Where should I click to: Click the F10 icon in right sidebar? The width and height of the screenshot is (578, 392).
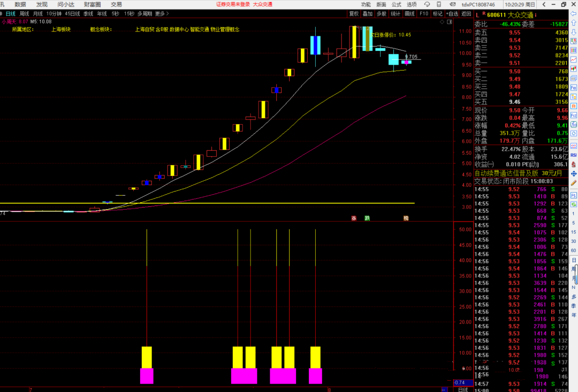(574, 87)
